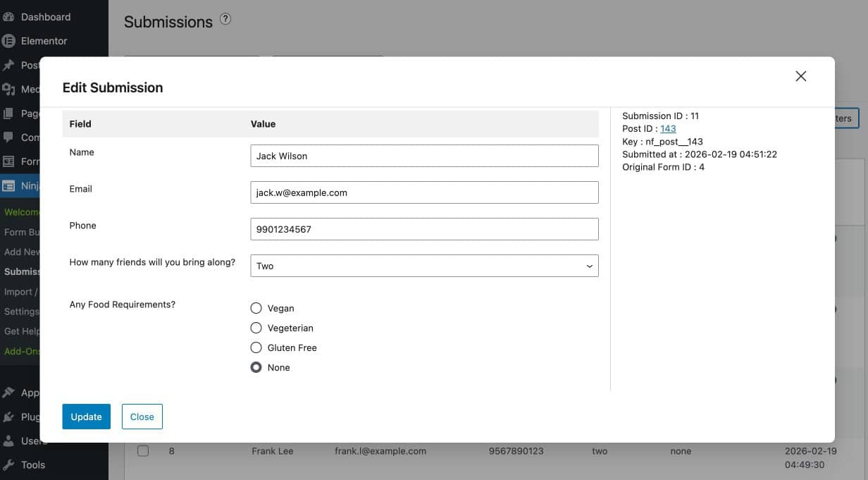Image resolution: width=868 pixels, height=480 pixels.
Task: Click the Original Form ID : 4 text
Action: point(663,167)
